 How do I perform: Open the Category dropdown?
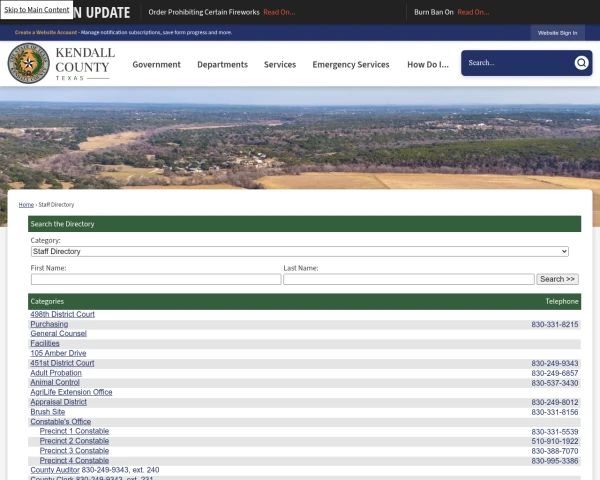click(x=299, y=251)
